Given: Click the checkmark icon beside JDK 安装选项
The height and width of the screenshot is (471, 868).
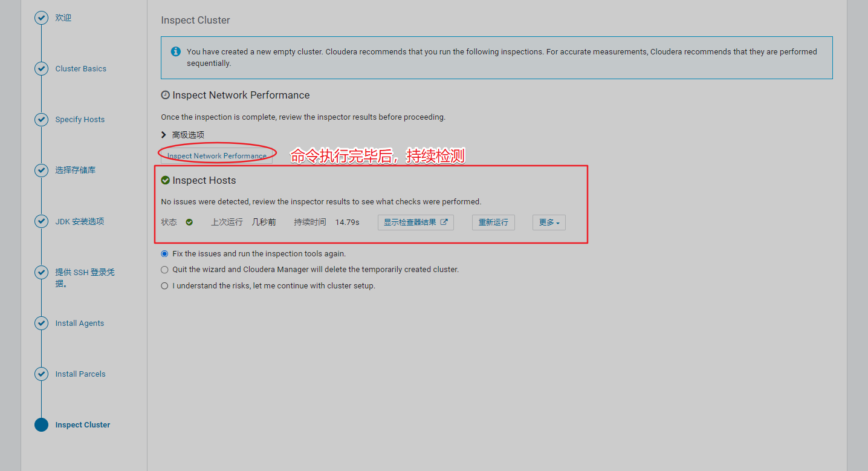Looking at the screenshot, I should coord(41,221).
